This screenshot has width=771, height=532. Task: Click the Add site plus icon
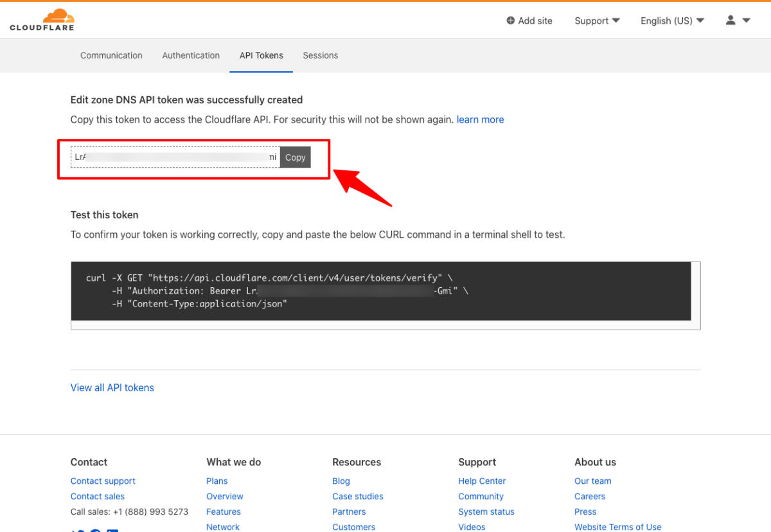[510, 21]
